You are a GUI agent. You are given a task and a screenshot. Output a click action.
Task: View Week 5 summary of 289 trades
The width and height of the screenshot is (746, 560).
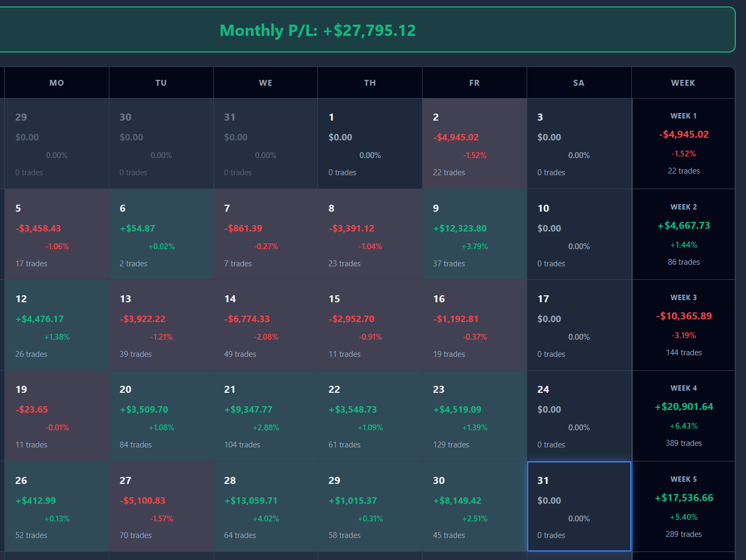[683, 506]
